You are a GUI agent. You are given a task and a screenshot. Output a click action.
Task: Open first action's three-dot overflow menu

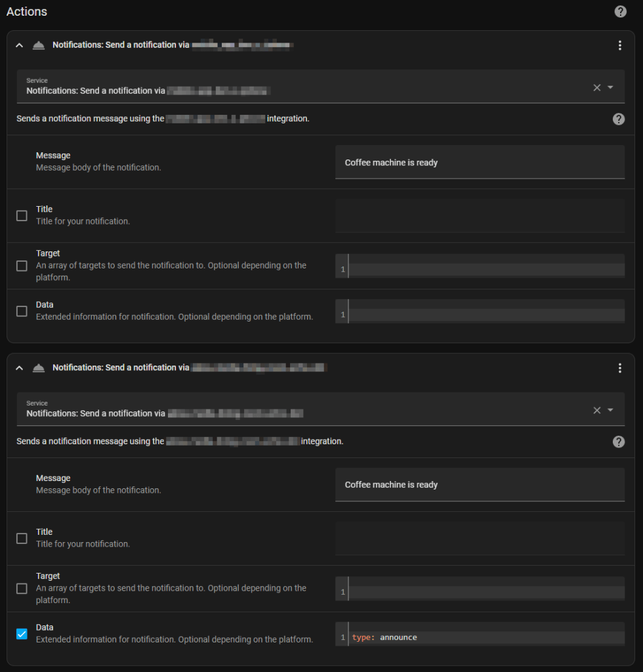[x=619, y=45]
